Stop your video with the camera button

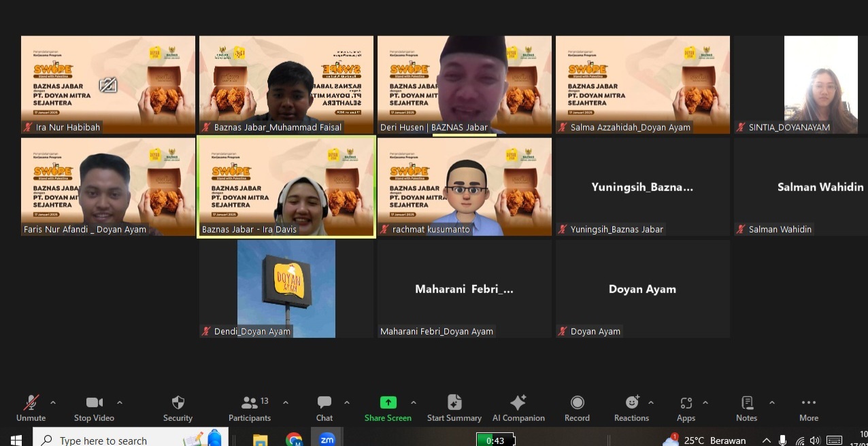pyautogui.click(x=94, y=408)
